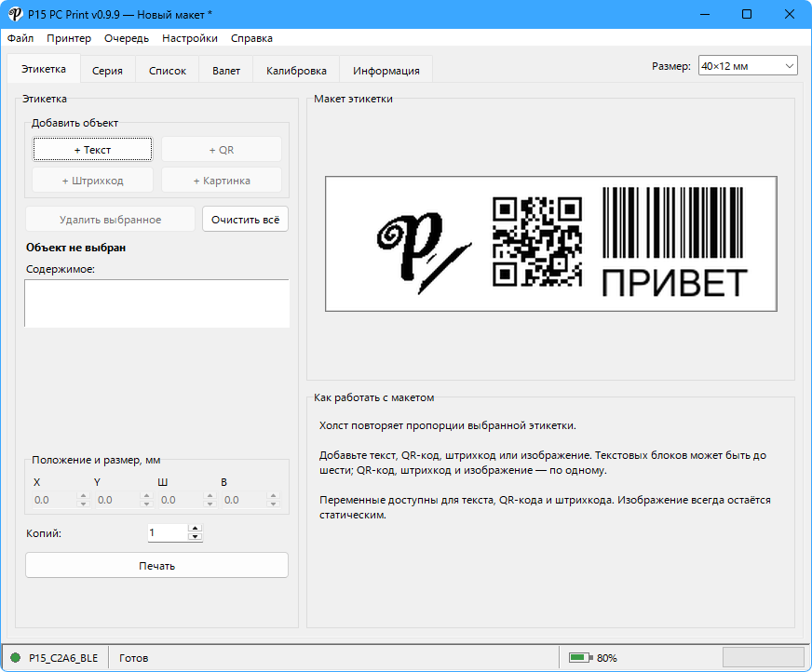The width and height of the screenshot is (812, 672).
Task: Open the Очередь menu
Action: [127, 38]
